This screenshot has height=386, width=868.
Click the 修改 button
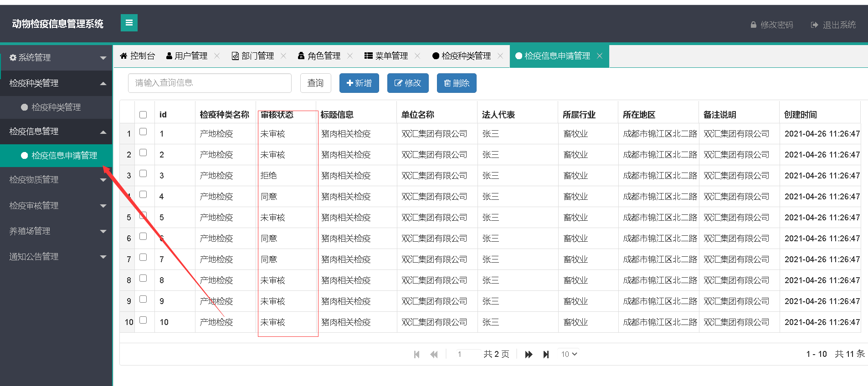click(408, 83)
